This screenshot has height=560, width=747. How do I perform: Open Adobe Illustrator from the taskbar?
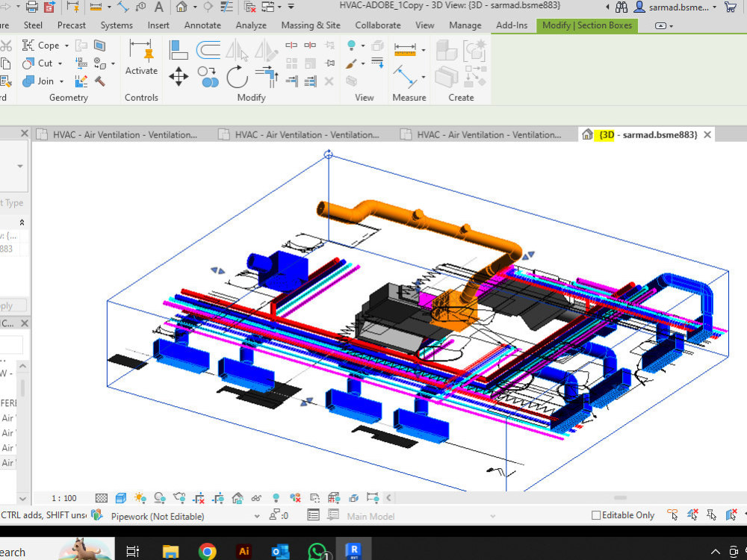(244, 552)
